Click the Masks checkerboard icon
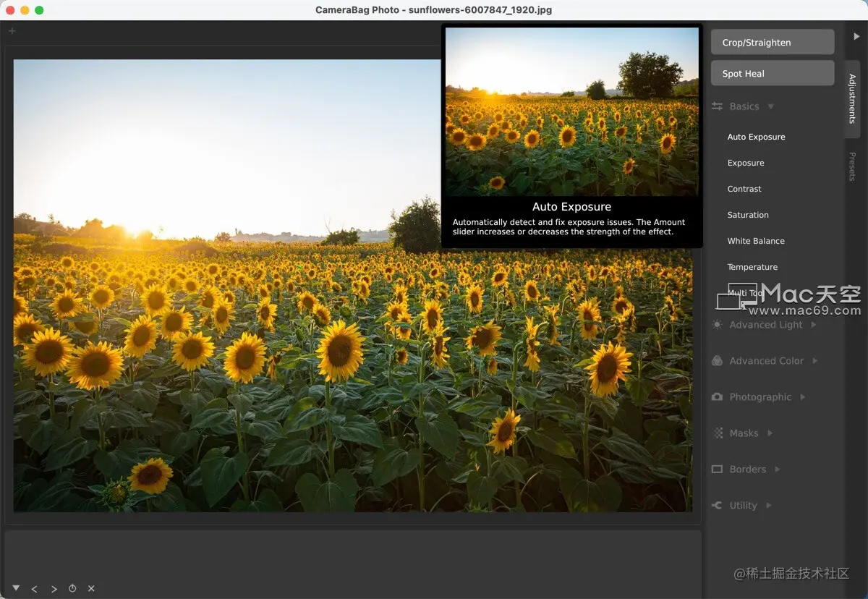Screen dimensions: 868x599 718,433
